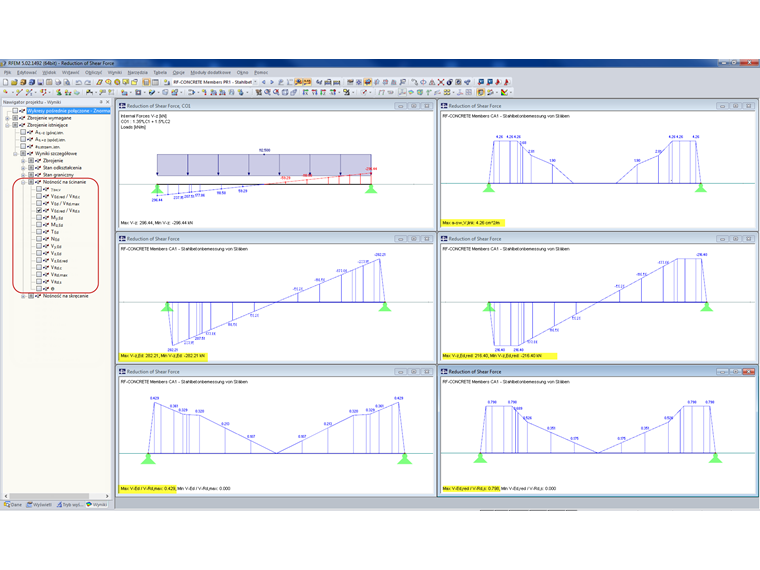Image resolution: width=760 pixels, height=570 pixels.
Task: Collapse the Zbrojenie istniejące tree node
Action: click(8, 125)
